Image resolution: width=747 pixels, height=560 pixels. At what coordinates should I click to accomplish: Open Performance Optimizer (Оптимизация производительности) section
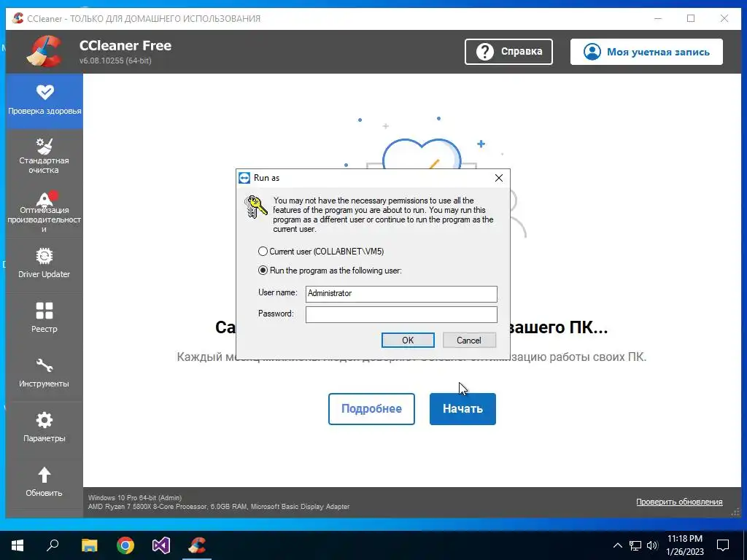[44, 211]
